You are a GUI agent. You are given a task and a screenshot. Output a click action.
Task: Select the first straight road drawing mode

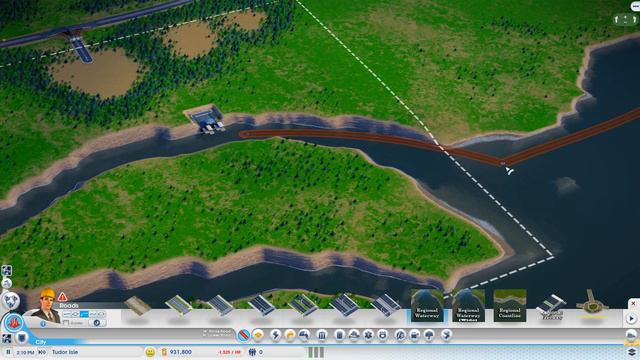click(x=67, y=314)
